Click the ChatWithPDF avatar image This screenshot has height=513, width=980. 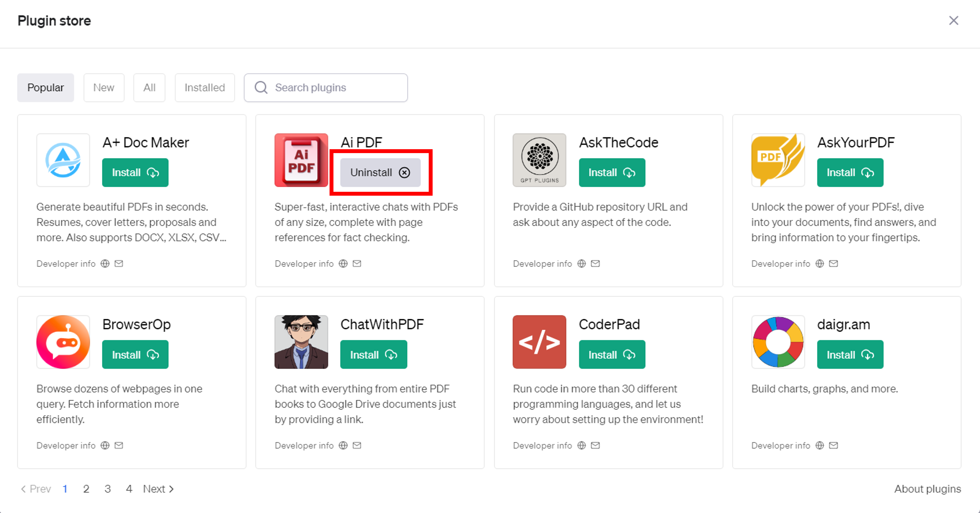301,342
